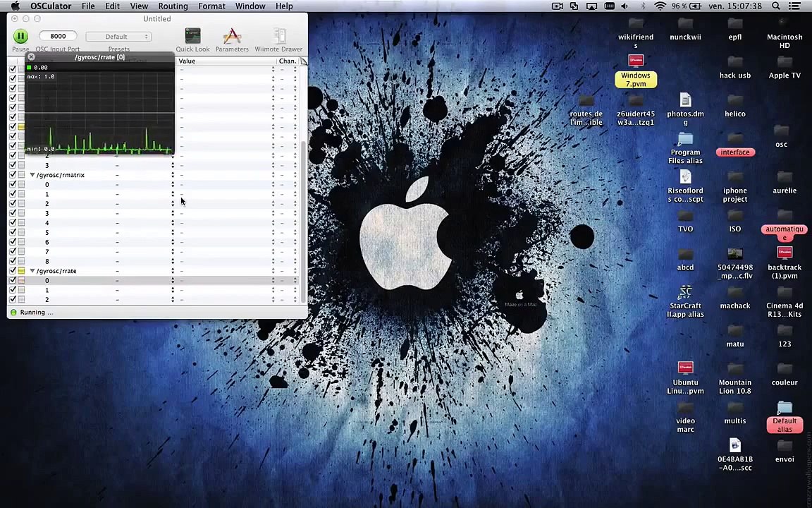The width and height of the screenshot is (812, 508).
Task: Uncheck the checkbox for rmatrix row 0
Action: [x=13, y=185]
